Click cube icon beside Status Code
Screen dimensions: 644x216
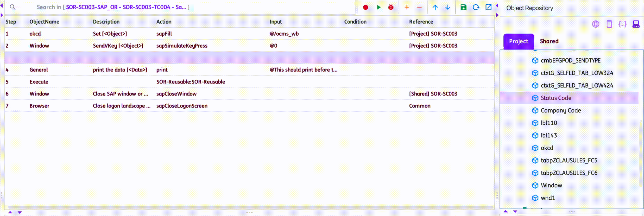(x=535, y=98)
